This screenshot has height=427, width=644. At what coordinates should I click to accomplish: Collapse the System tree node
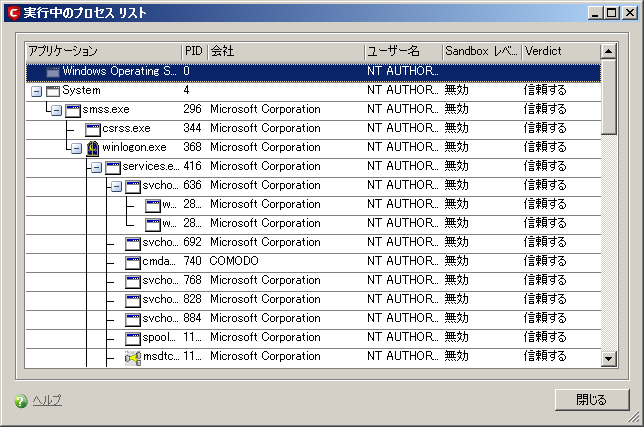coord(36,90)
